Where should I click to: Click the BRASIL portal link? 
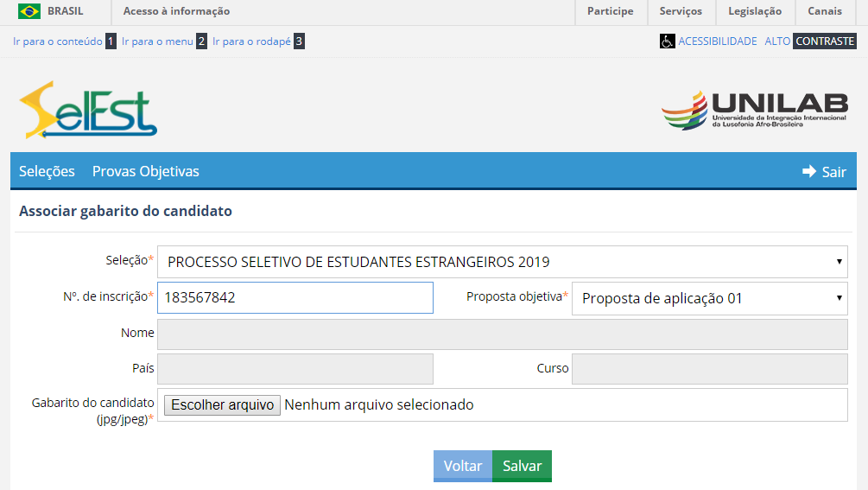click(x=66, y=11)
